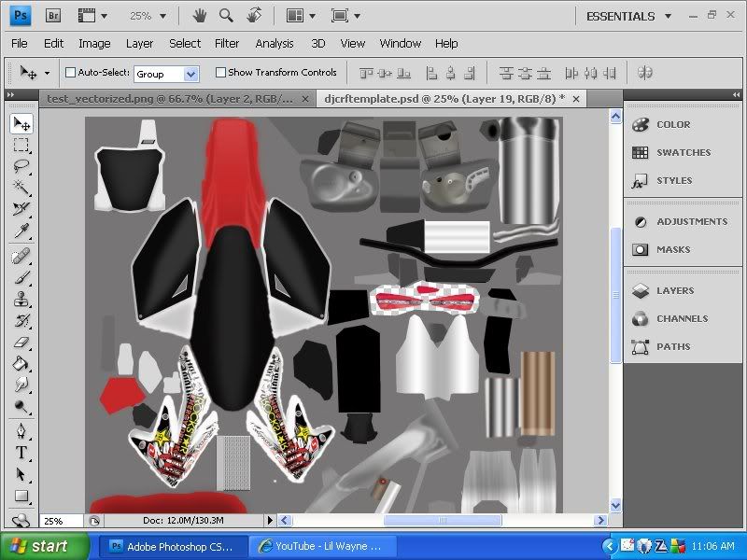Viewport: 747px width, 560px height.
Task: Open the tool preset picker arrow
Action: click(x=47, y=73)
